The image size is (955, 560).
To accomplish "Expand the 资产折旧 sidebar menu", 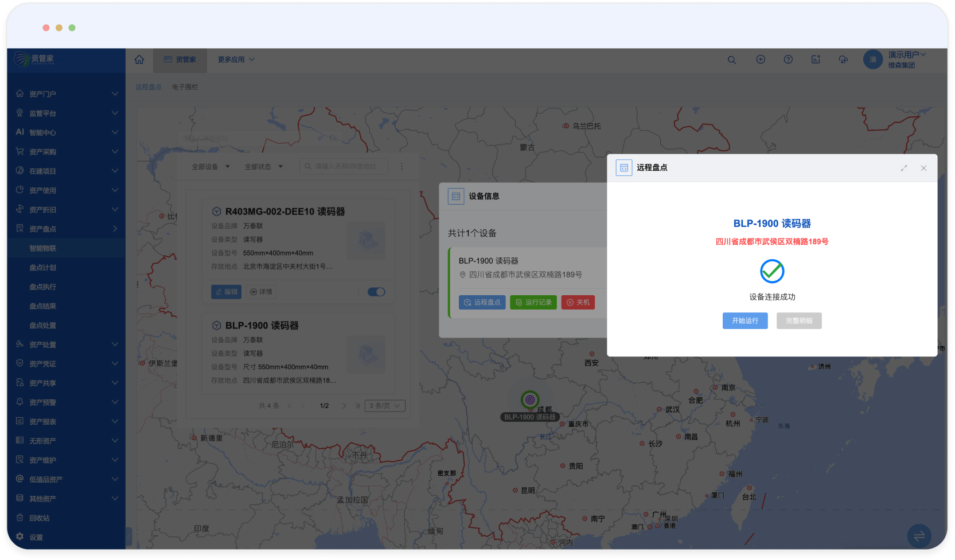I will [x=66, y=209].
